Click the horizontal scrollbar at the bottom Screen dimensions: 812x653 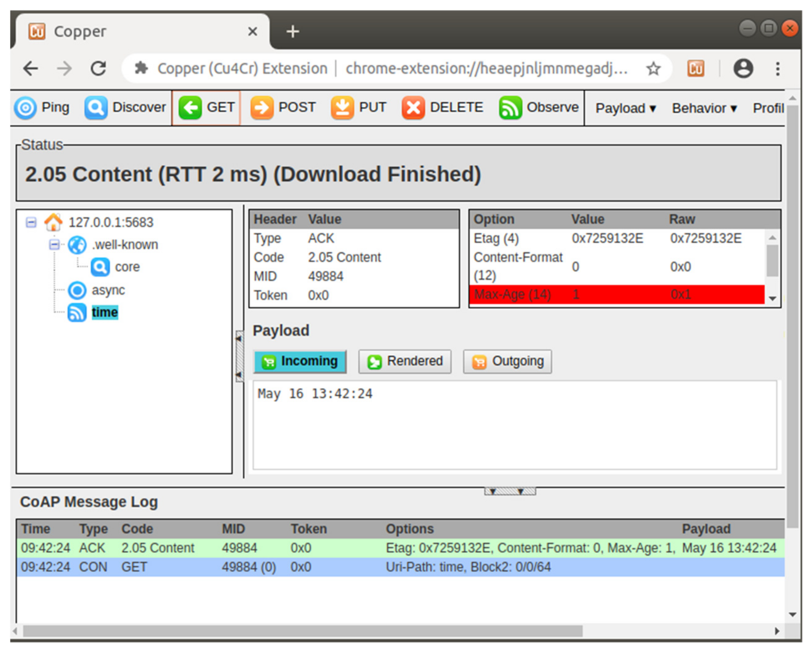coord(301,631)
